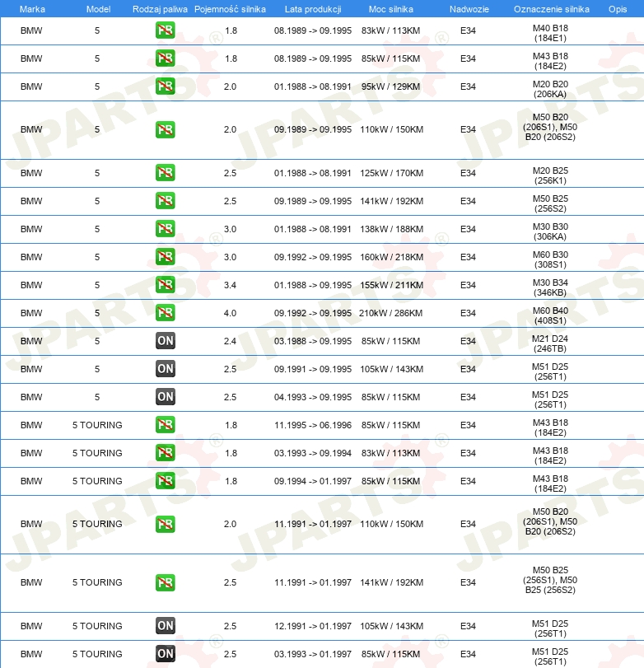Click production years 04.1993 -> 09.1995

(313, 397)
